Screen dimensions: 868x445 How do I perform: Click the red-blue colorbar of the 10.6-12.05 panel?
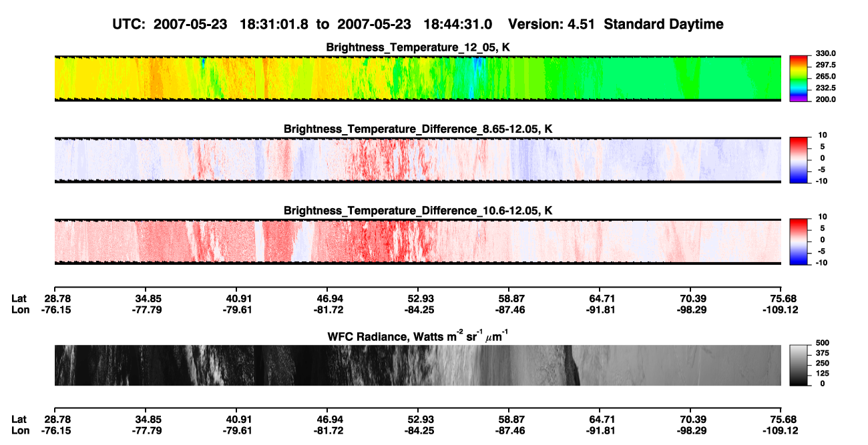point(800,242)
